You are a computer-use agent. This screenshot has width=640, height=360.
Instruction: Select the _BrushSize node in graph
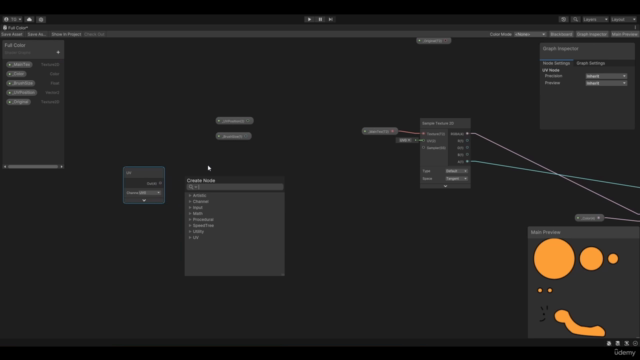(233, 136)
